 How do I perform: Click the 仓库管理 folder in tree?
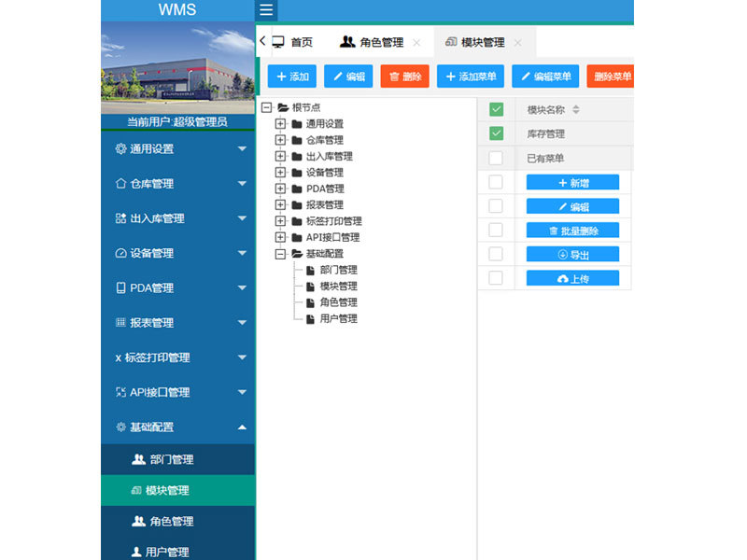point(324,140)
